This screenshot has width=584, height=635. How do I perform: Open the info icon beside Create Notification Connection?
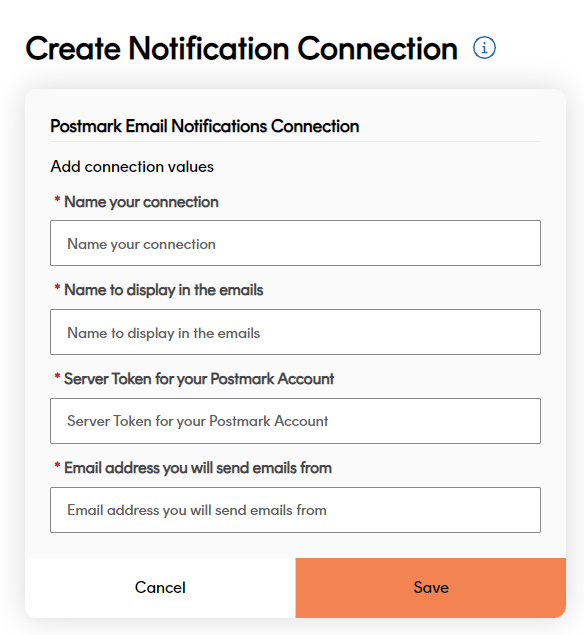pyautogui.click(x=484, y=48)
